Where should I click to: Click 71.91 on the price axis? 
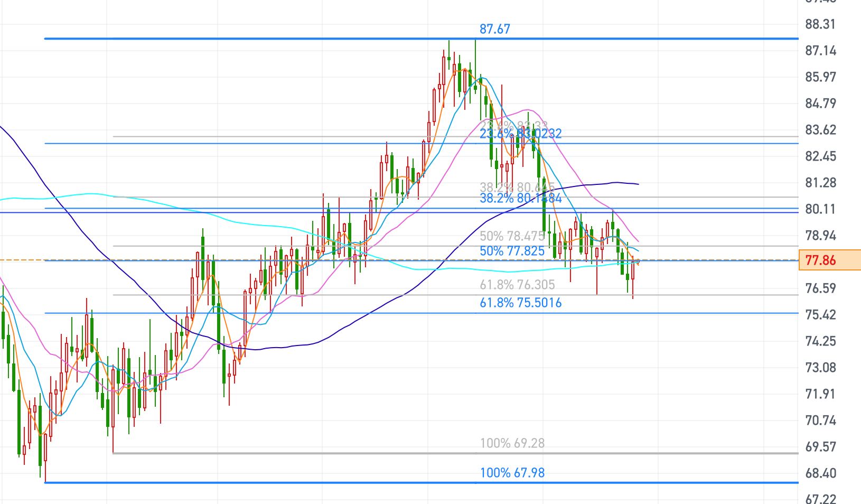click(820, 394)
